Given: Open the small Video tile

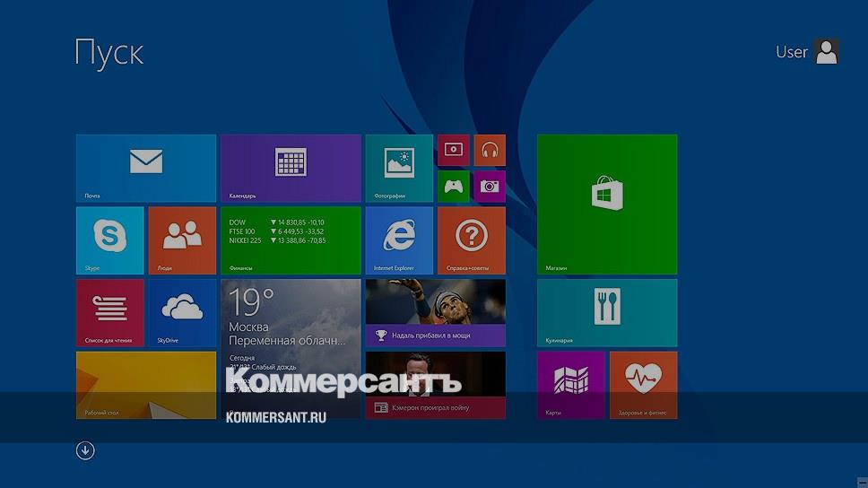Looking at the screenshot, I should [x=454, y=150].
